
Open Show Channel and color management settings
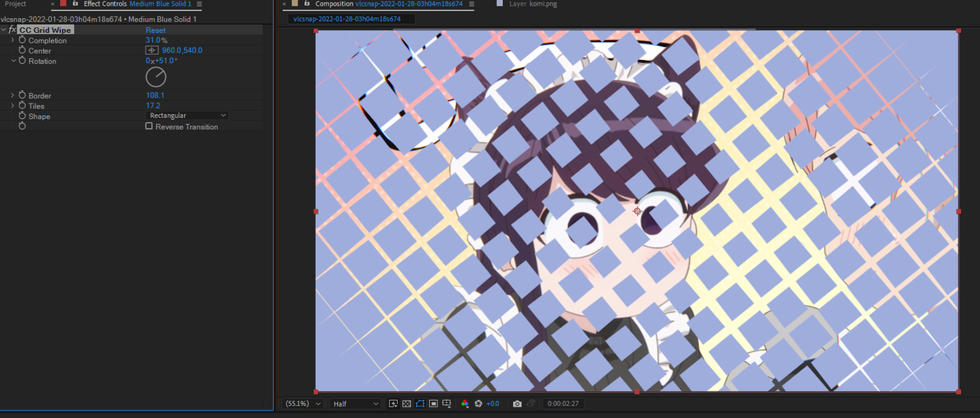[x=465, y=404]
